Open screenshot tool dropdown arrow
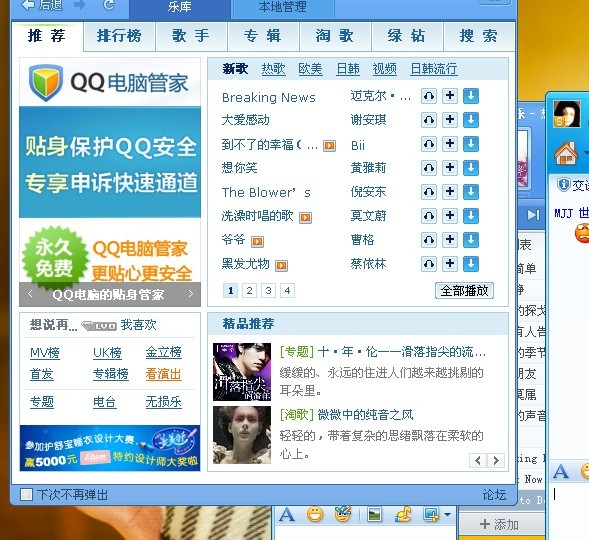Screen dimensions: 589x540 447,514
